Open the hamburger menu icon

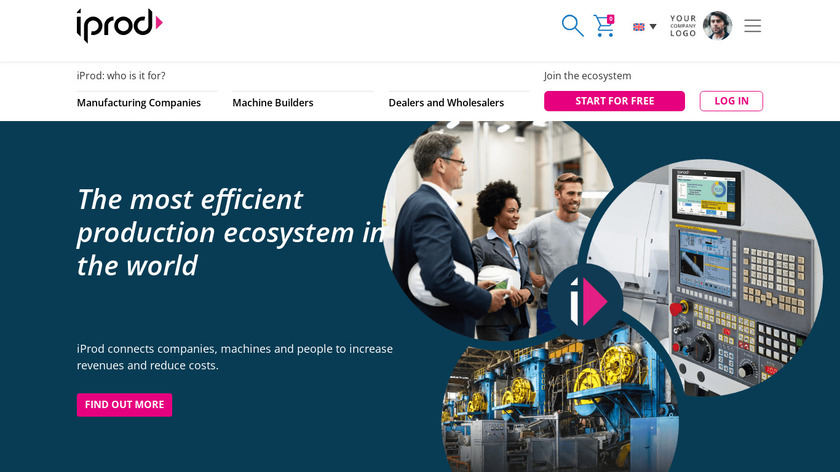(x=753, y=26)
